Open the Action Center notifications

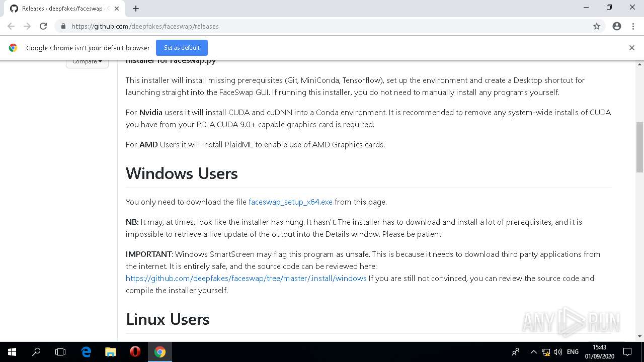pos(628,352)
